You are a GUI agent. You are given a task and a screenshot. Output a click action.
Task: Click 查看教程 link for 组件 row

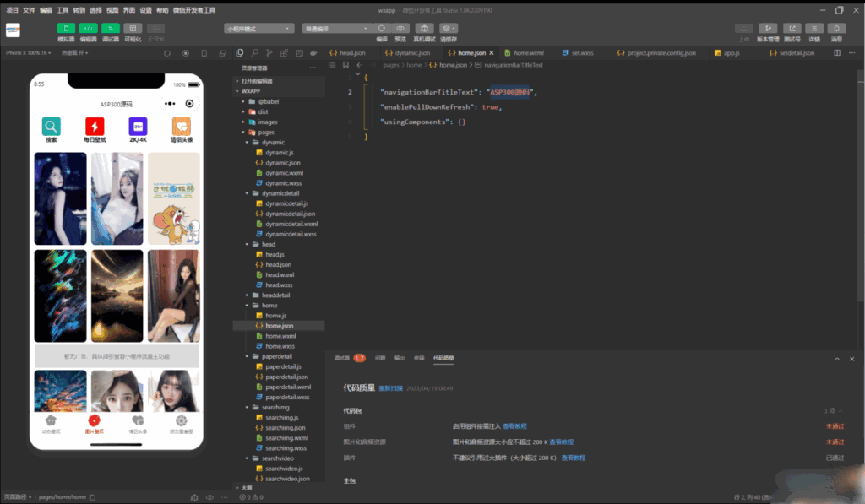pyautogui.click(x=514, y=426)
